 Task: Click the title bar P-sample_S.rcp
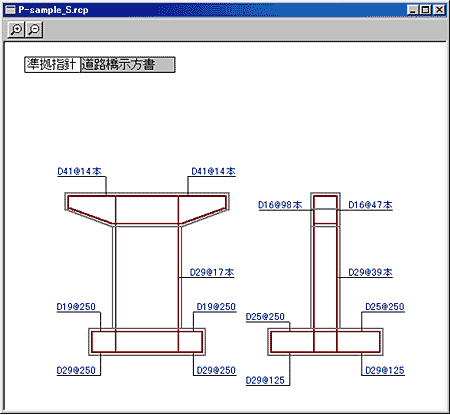[53, 10]
